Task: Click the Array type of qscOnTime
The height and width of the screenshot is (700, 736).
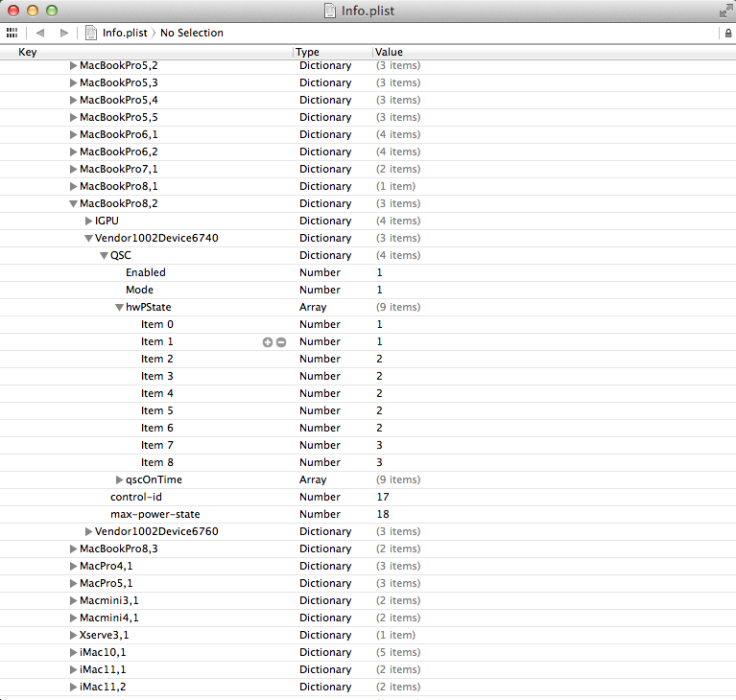Action: click(313, 480)
